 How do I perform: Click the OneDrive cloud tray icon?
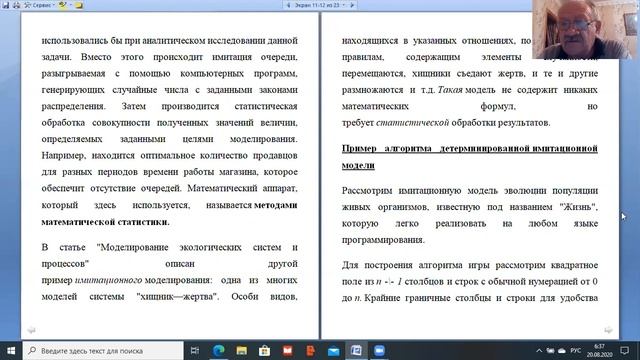[x=562, y=351]
